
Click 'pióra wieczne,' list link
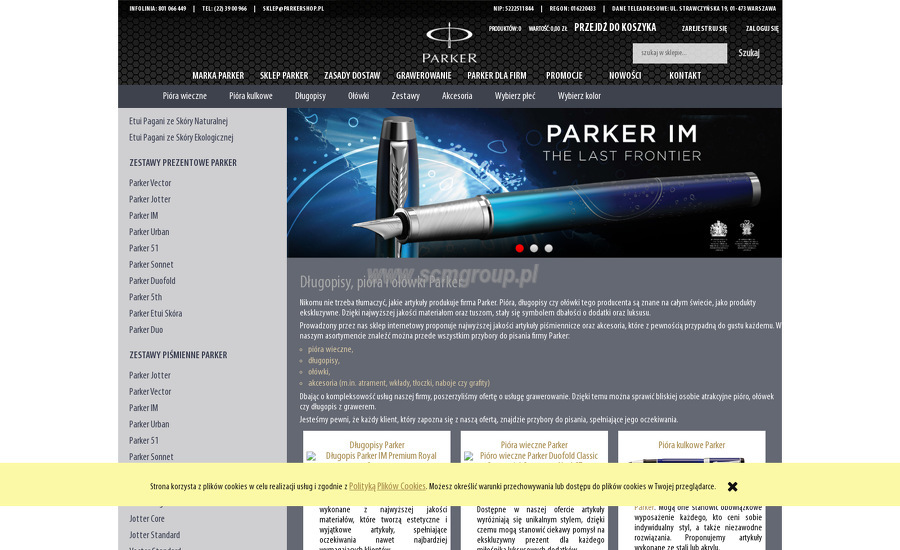tap(331, 349)
